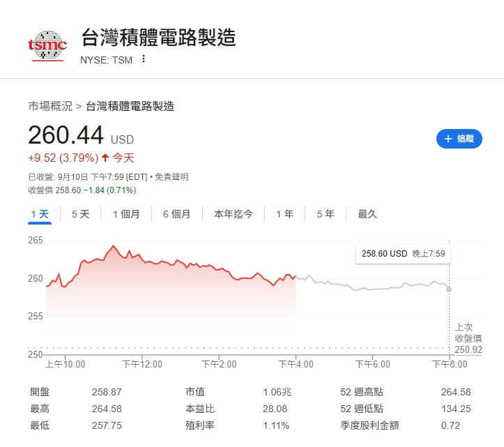The width and height of the screenshot is (504, 447).
Task: Show the 本年迄今 year-to-date chart
Action: tap(233, 214)
